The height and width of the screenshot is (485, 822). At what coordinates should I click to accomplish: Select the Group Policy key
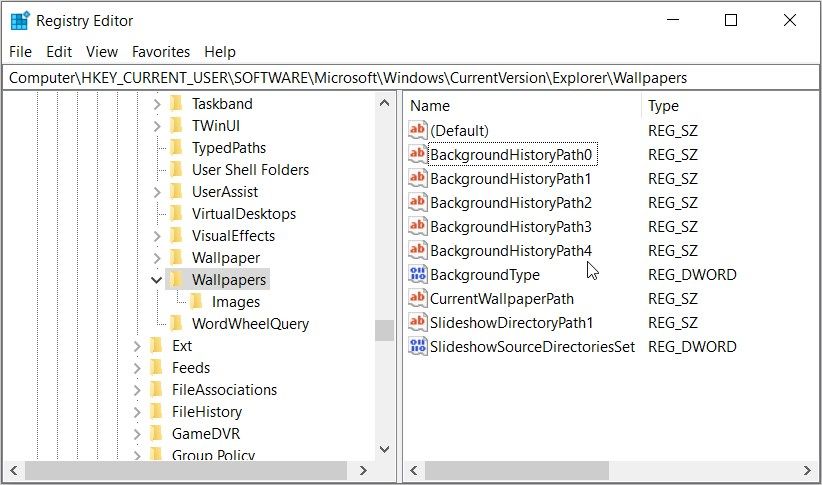click(213, 455)
